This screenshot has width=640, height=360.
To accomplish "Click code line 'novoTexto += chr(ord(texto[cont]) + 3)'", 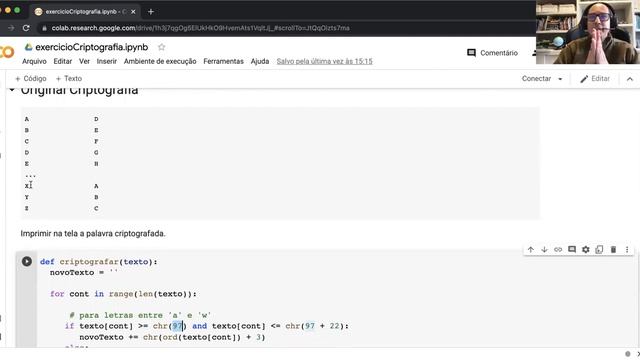I will coord(172,337).
